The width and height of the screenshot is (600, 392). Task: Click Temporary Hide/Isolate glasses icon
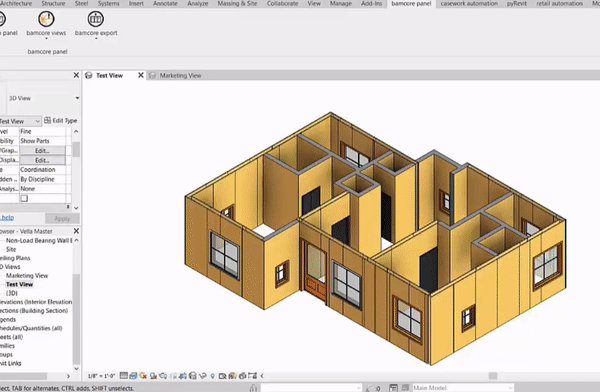(x=202, y=376)
